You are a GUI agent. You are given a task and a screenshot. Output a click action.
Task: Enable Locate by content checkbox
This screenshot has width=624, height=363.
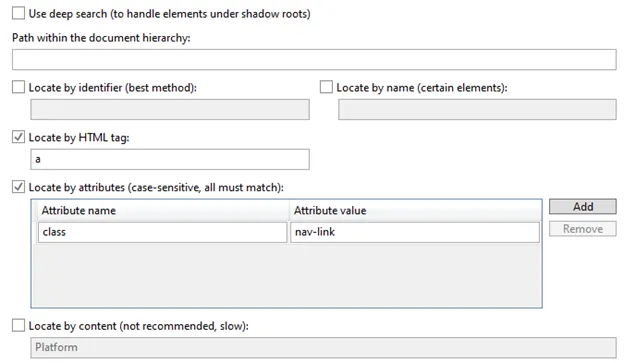click(18, 326)
